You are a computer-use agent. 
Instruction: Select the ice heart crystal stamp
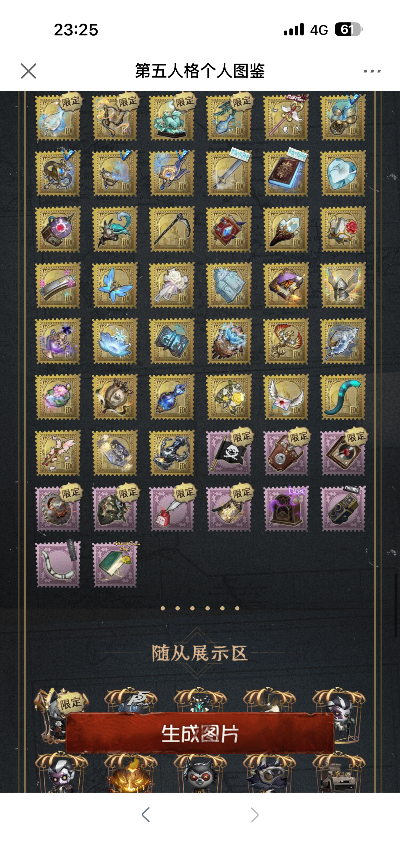(343, 173)
